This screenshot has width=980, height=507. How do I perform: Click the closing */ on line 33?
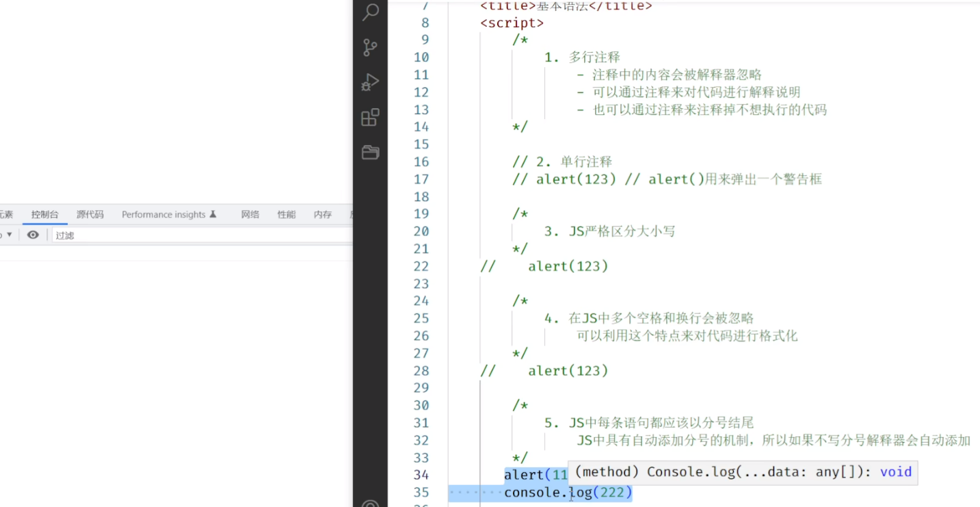tap(520, 458)
